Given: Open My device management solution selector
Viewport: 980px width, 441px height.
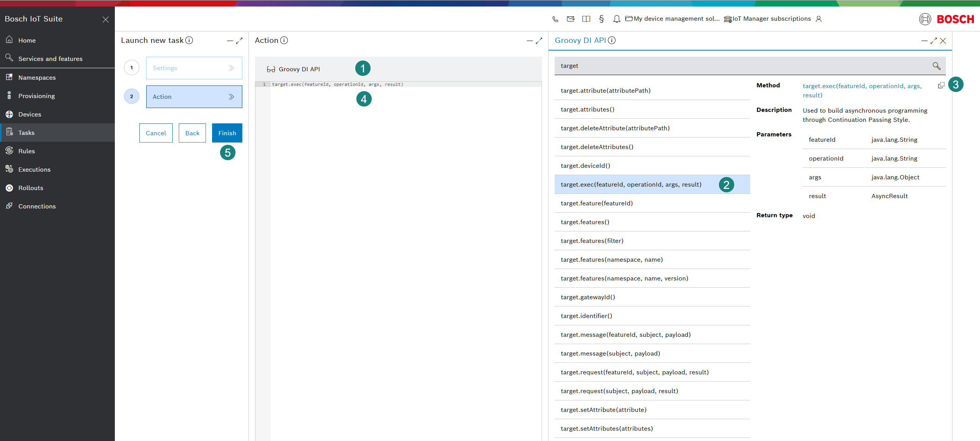Looking at the screenshot, I should tap(672, 19).
